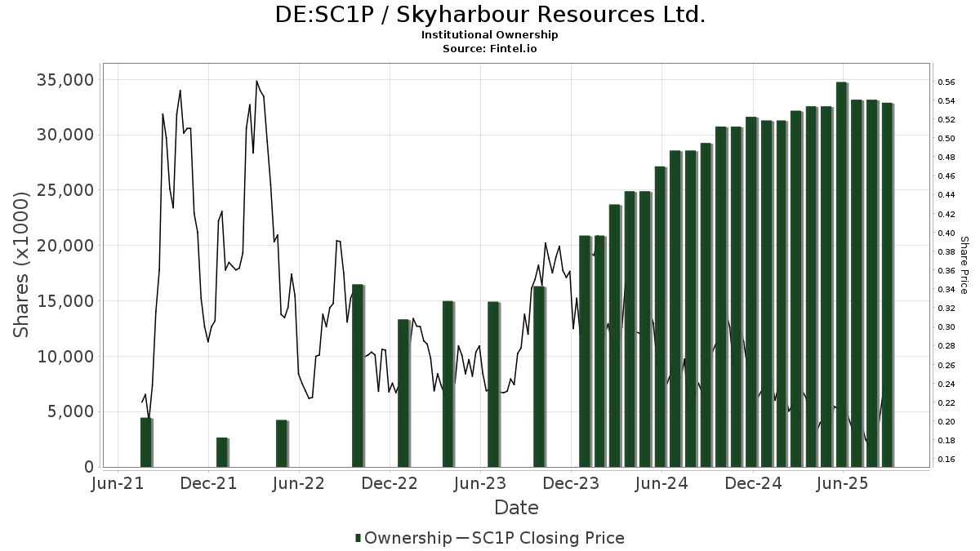
Task: Click the tallest ownership bar near Jun-25
Action: [842, 274]
